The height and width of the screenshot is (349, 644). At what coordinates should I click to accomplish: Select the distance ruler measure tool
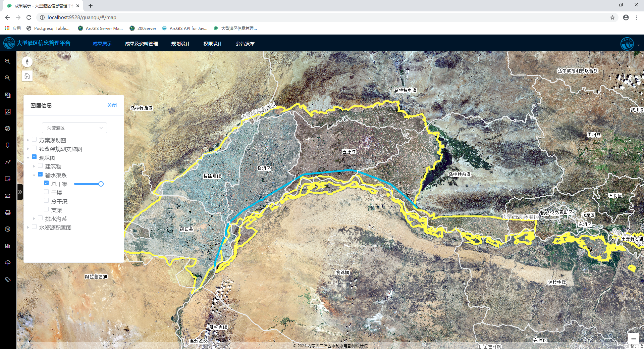point(7,196)
